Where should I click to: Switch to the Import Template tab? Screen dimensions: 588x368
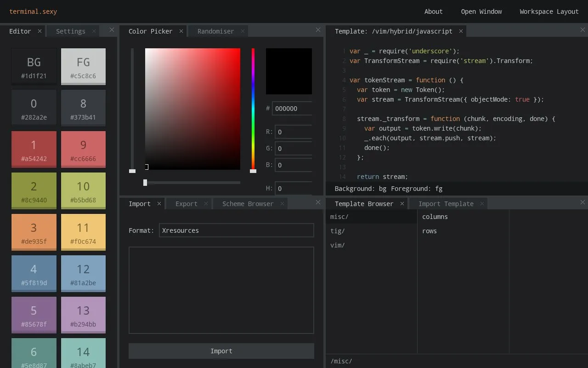coord(446,204)
